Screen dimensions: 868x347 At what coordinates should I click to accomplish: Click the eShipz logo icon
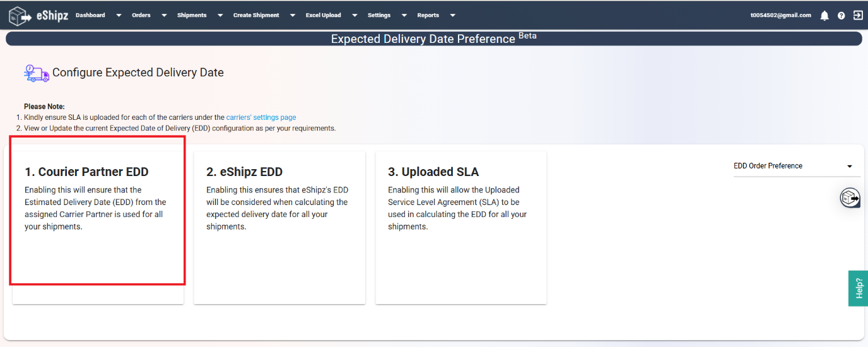point(20,15)
